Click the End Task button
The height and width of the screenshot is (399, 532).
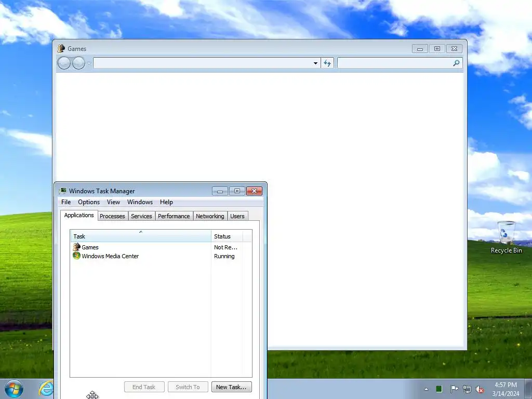point(144,387)
